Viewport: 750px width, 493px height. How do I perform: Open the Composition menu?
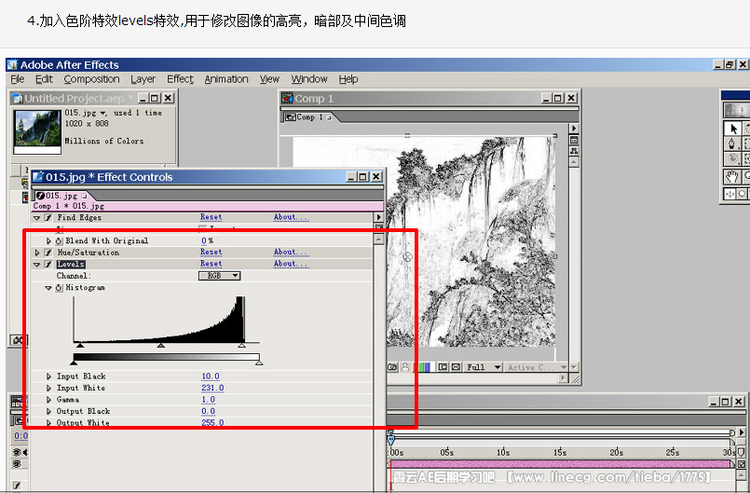click(x=91, y=79)
